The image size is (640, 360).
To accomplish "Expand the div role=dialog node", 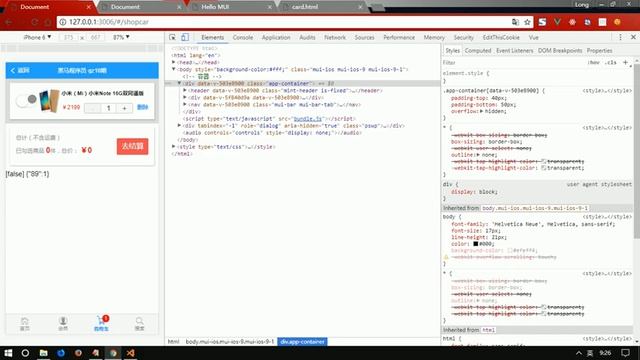I will [179, 126].
